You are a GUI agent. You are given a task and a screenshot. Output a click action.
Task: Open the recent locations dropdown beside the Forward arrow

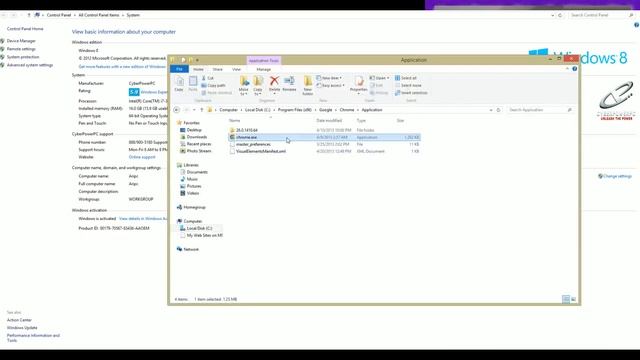(x=194, y=110)
